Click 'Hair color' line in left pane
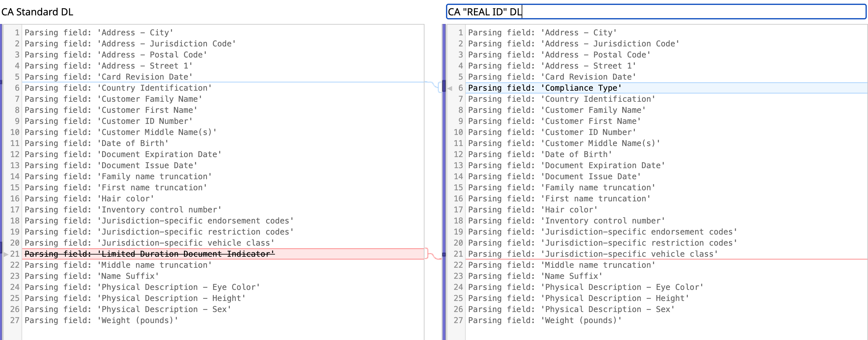The height and width of the screenshot is (340, 868). pos(89,199)
